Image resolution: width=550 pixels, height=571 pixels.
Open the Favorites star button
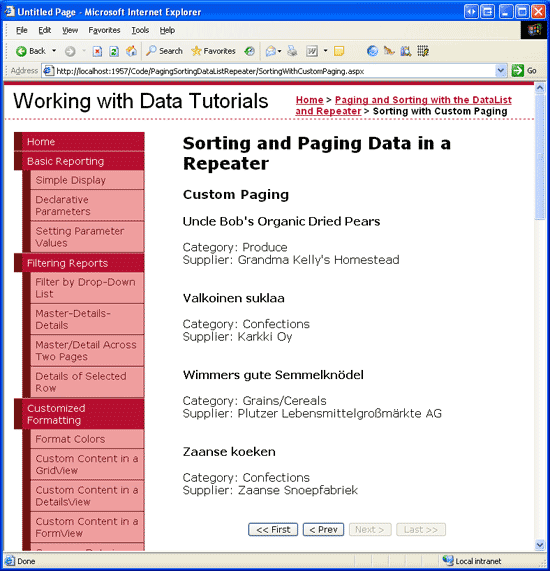point(213,51)
